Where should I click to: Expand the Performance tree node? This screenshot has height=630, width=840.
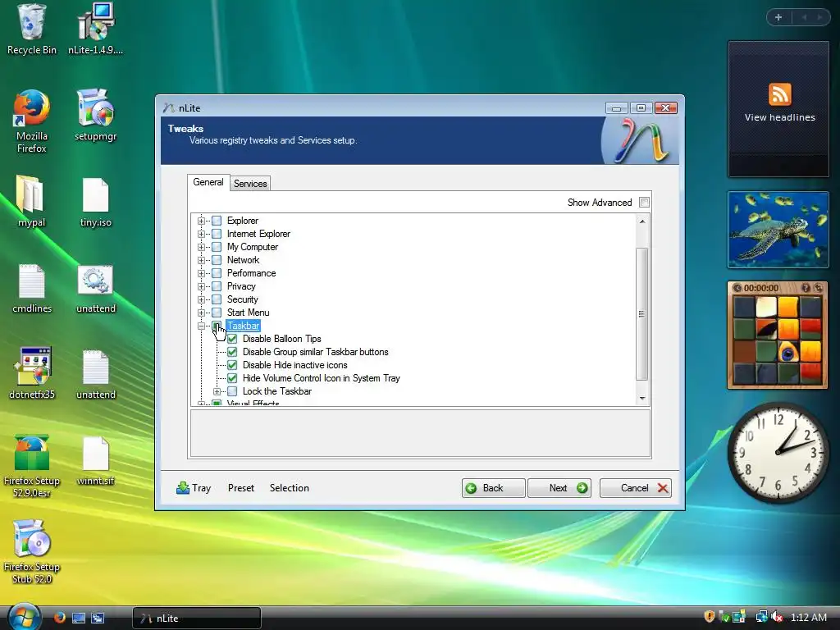[202, 273]
